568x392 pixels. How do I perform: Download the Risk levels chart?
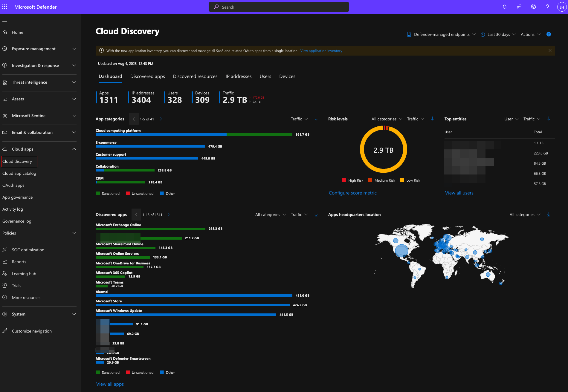coord(432,119)
